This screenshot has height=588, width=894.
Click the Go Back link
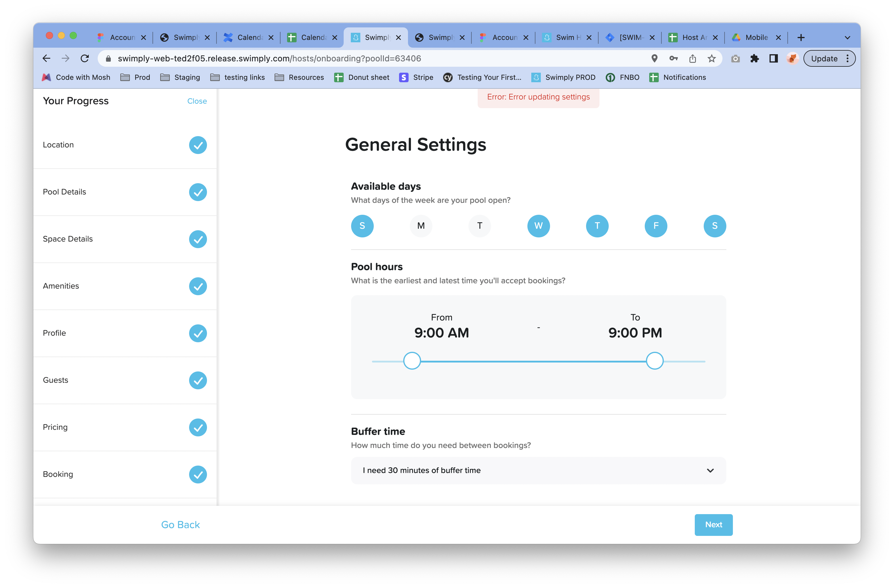point(180,525)
